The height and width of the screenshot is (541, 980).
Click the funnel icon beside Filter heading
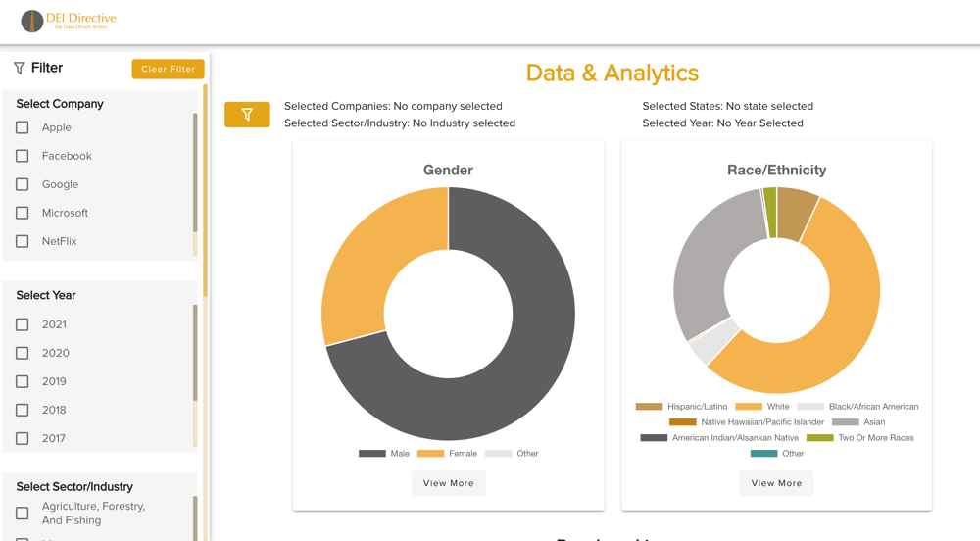tap(19, 69)
